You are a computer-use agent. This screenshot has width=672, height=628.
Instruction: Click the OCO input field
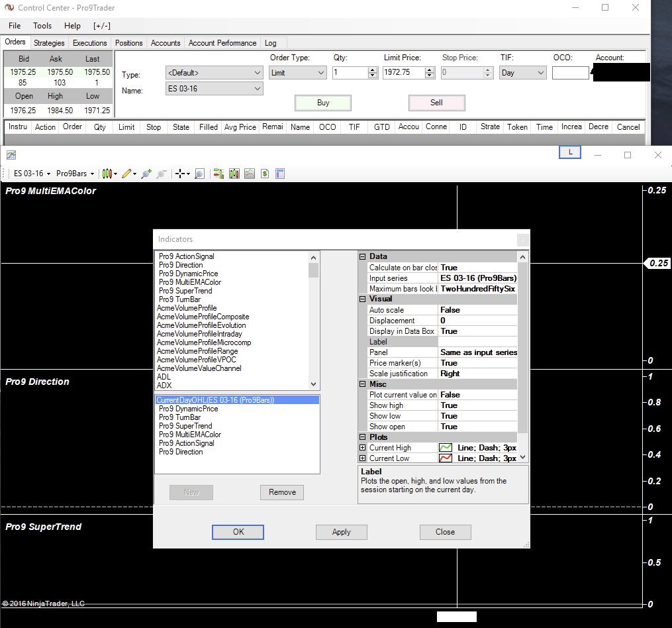[x=571, y=73]
